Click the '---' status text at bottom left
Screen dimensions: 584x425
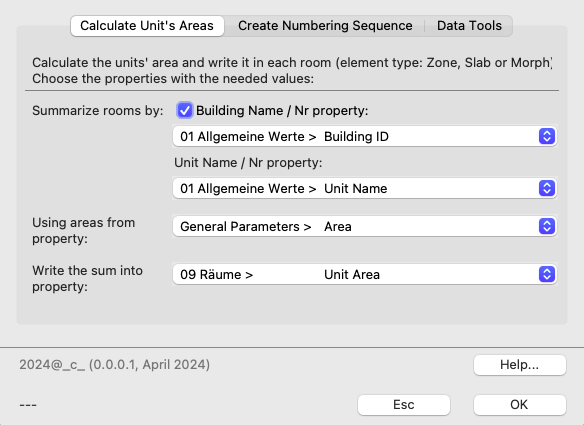pos(28,405)
